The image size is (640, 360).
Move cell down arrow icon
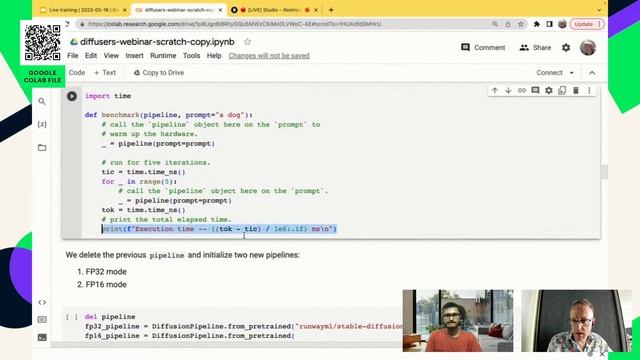click(x=508, y=91)
